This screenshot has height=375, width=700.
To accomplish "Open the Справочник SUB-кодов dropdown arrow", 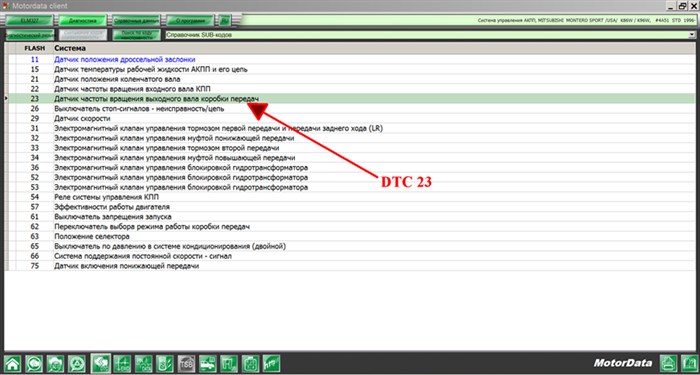I will pyautogui.click(x=692, y=34).
